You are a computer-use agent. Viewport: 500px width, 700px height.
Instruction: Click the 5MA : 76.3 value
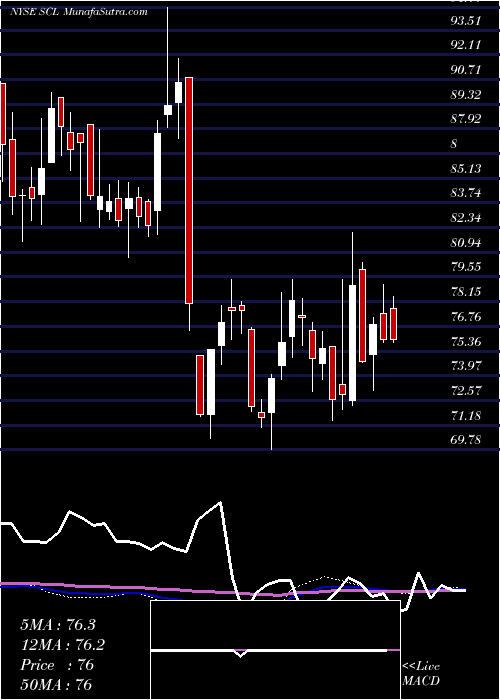tap(58, 625)
